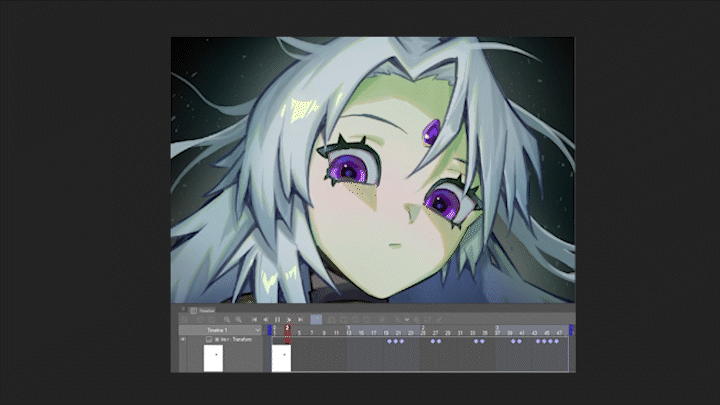Select the first keyframe diamond near frame 33
This screenshot has width=720, height=405.
476,341
